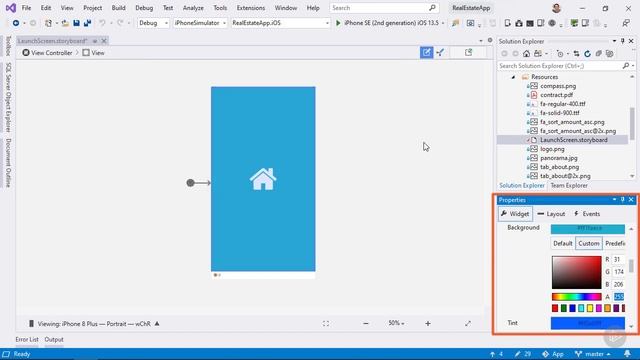Image resolution: width=640 pixels, height=360 pixels.
Task: Switch to the Team Explorer tab
Action: coord(569,185)
